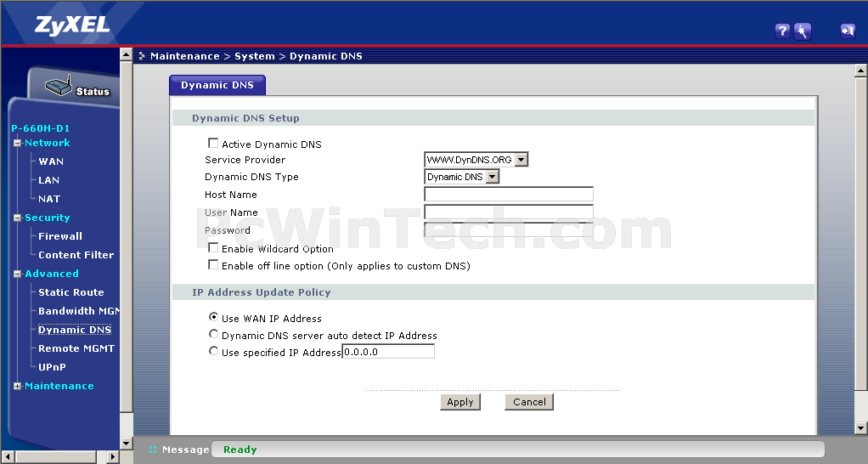The width and height of the screenshot is (868, 464).
Task: Open LAN settings in sidebar
Action: tap(48, 180)
